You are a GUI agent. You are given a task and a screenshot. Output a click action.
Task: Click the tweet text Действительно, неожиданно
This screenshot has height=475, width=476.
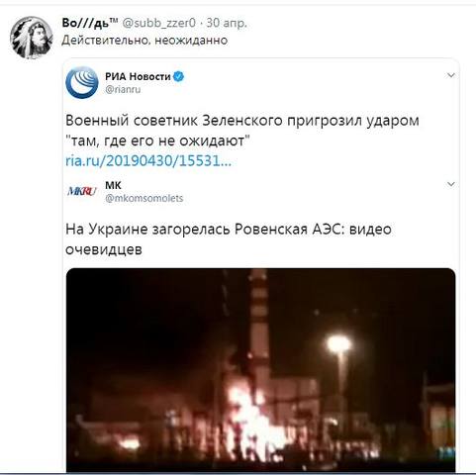[x=144, y=41]
